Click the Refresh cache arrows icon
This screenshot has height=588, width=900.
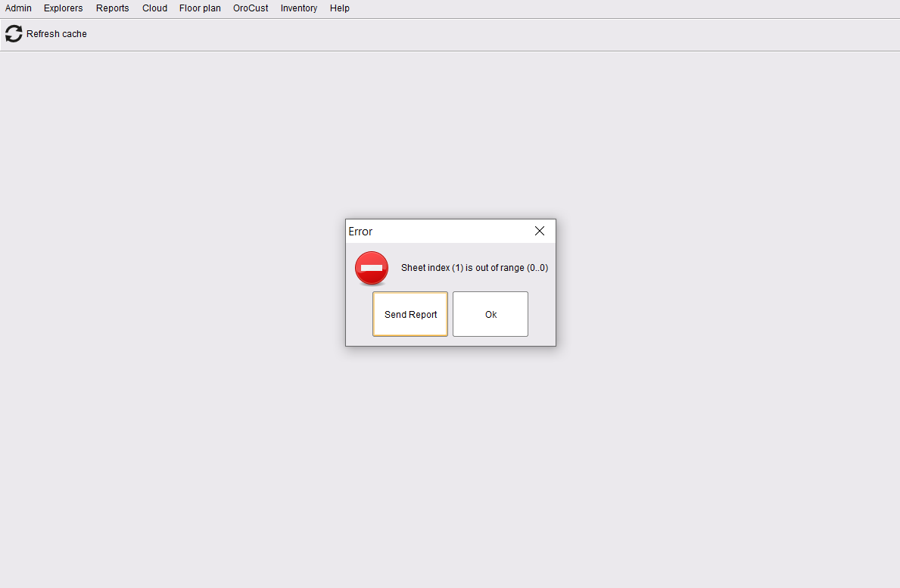pyautogui.click(x=14, y=34)
